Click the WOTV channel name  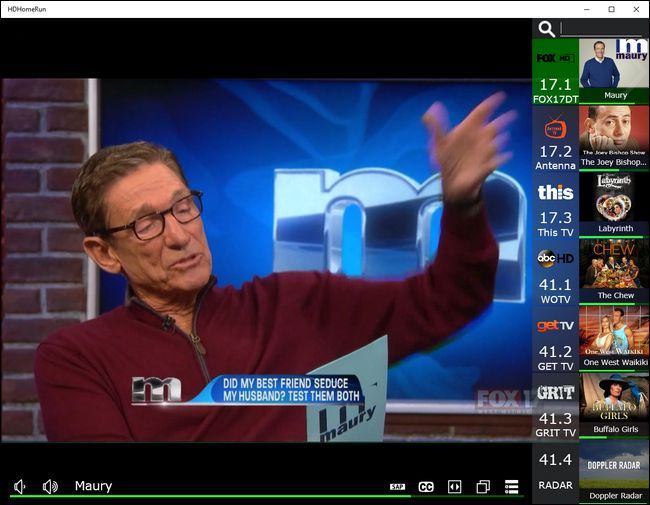click(x=555, y=299)
